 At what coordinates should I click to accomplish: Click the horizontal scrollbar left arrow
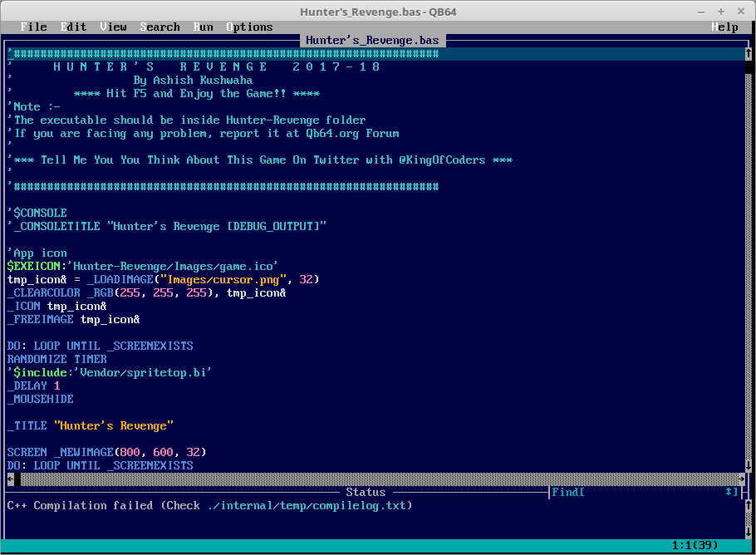11,479
